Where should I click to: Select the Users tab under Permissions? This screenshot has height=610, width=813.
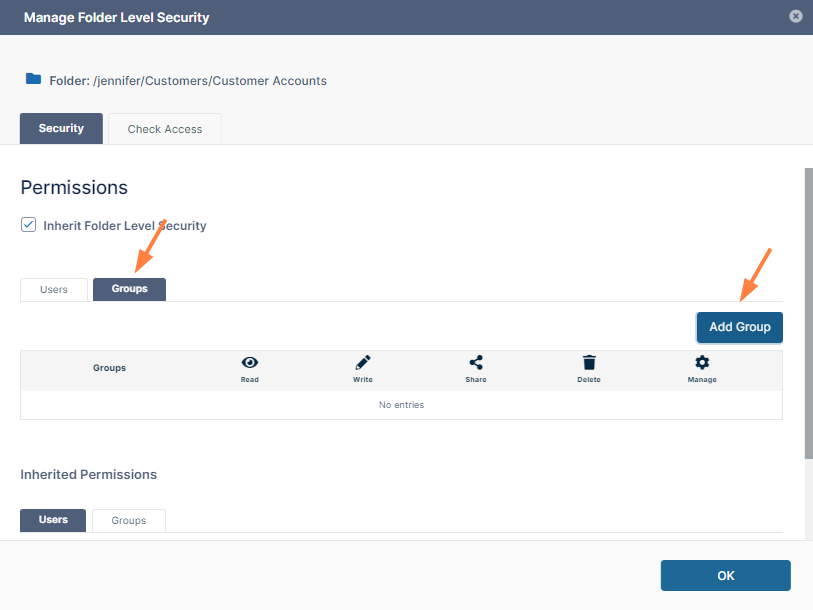click(54, 289)
